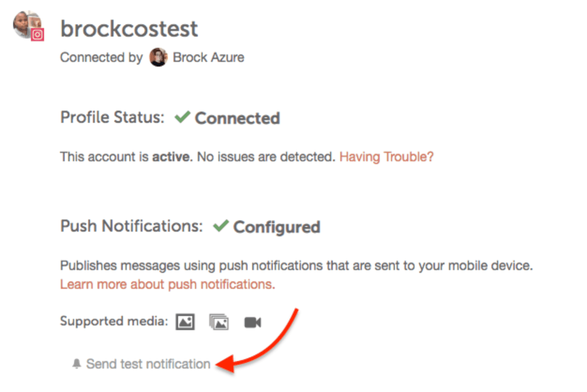Click the green checkmark beside Configured
The height and width of the screenshot is (392, 587).
pos(220,226)
